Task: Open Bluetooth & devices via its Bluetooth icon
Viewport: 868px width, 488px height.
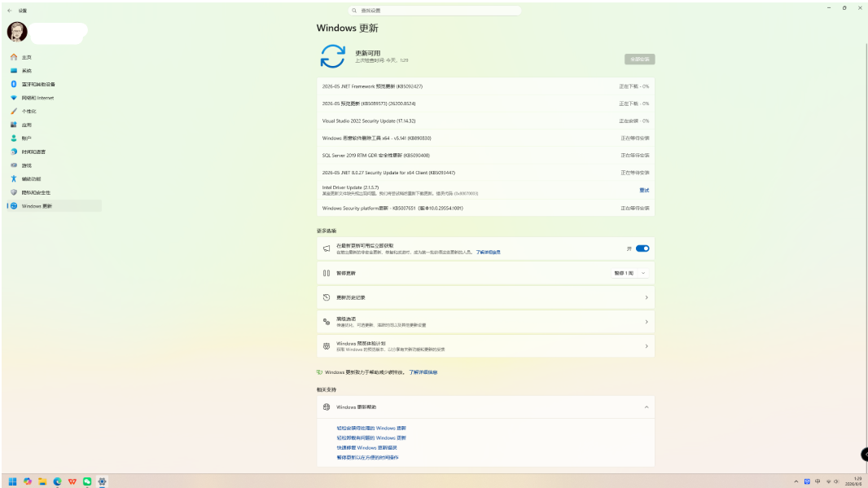Action: [14, 84]
